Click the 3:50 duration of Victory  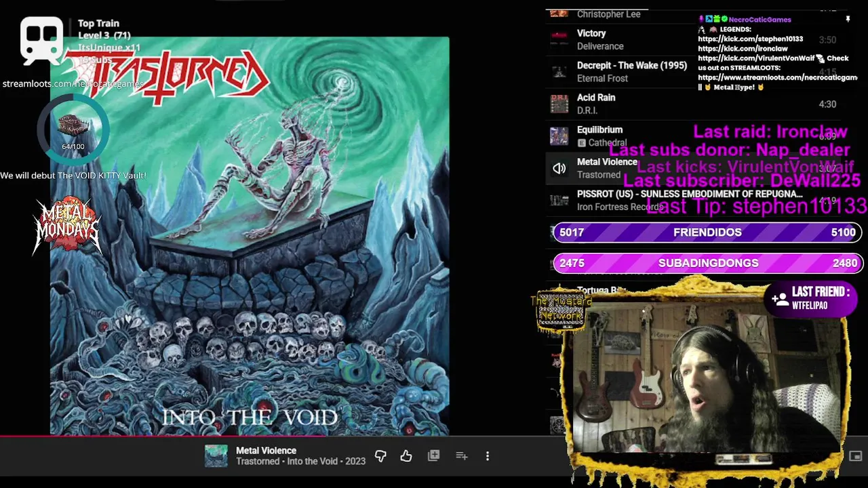coord(827,40)
